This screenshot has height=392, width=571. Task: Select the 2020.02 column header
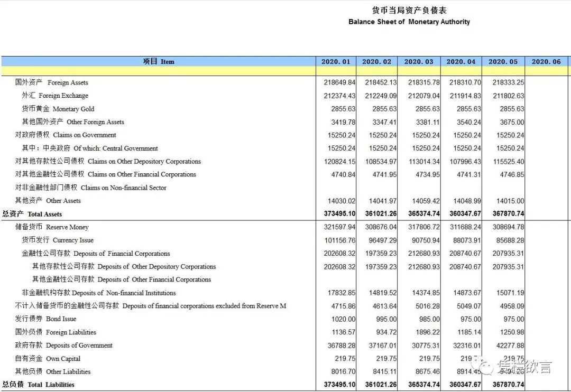click(x=376, y=61)
